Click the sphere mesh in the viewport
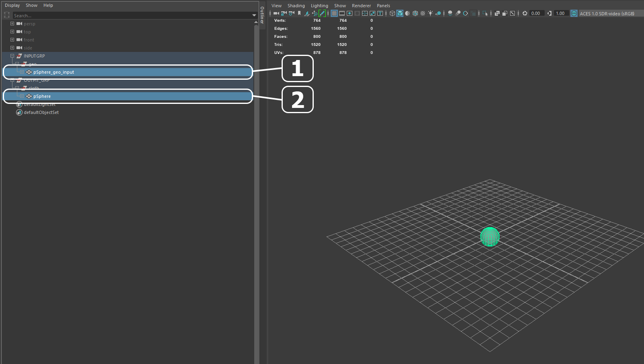Viewport: 644px width, 364px height. (x=490, y=237)
